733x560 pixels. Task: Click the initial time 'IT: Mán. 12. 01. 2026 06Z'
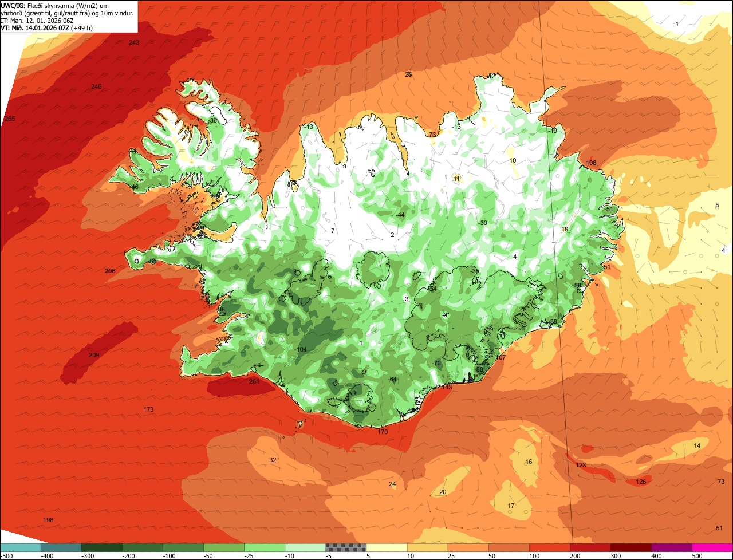click(x=37, y=20)
